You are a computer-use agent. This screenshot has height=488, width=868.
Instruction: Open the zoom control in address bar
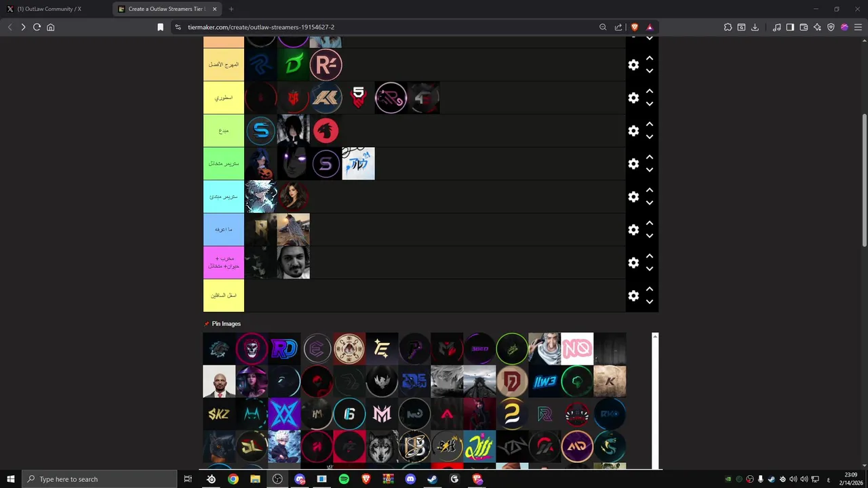click(603, 27)
